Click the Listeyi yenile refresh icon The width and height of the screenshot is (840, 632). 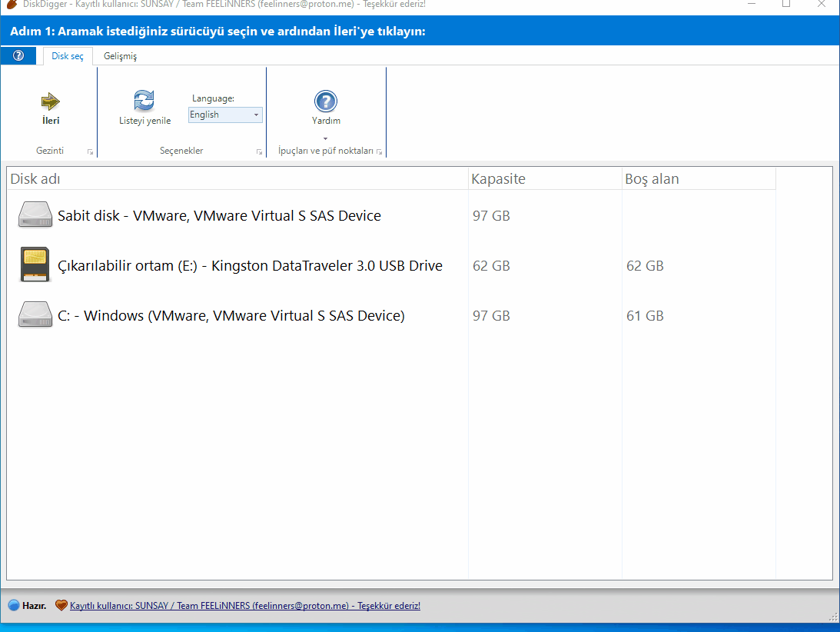click(144, 101)
